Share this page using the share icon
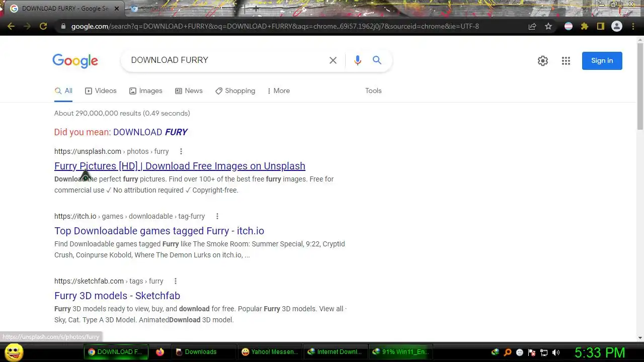The height and width of the screenshot is (362, 644). 532,26
